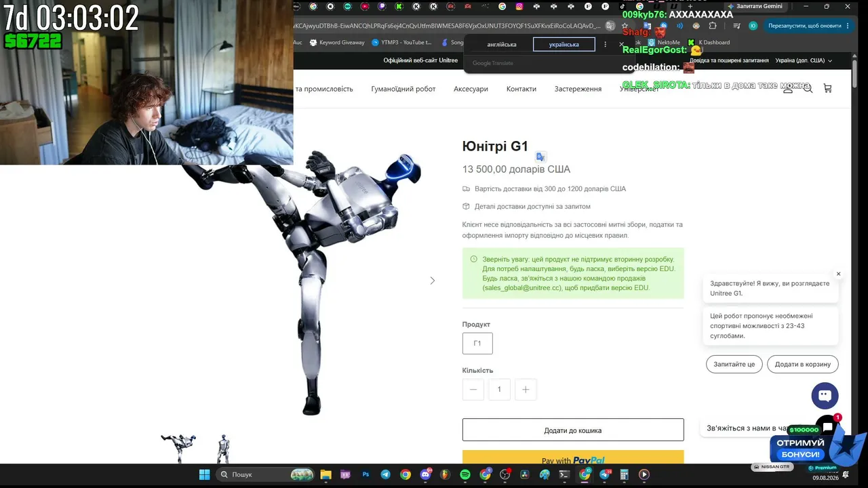Increase quantity with the plus button
This screenshot has width=868, height=488.
coord(526,389)
